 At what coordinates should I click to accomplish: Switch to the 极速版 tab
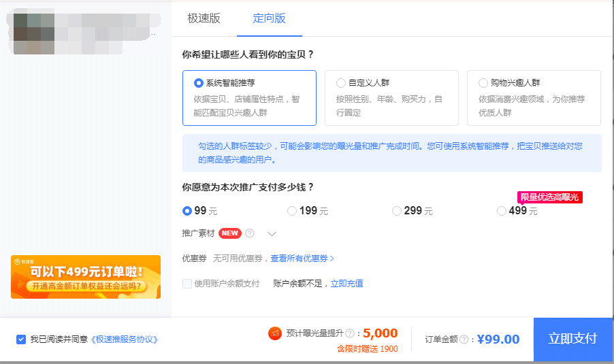[204, 18]
